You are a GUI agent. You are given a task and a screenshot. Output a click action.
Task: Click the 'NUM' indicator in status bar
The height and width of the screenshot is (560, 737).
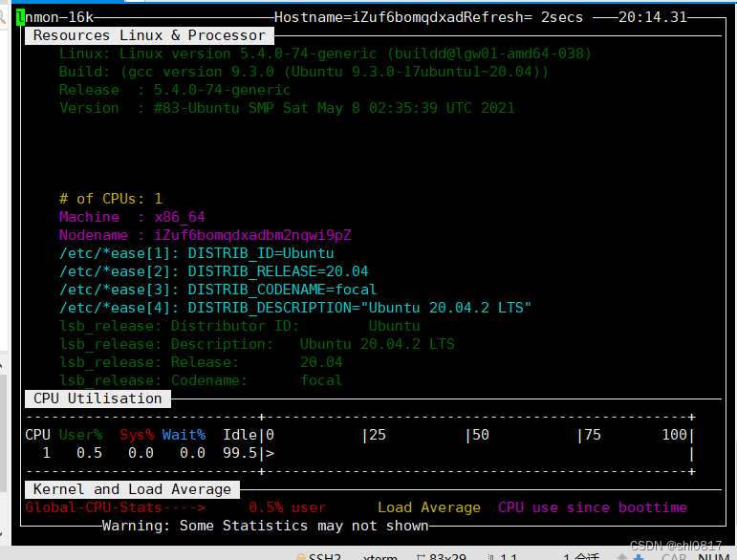coord(713,557)
